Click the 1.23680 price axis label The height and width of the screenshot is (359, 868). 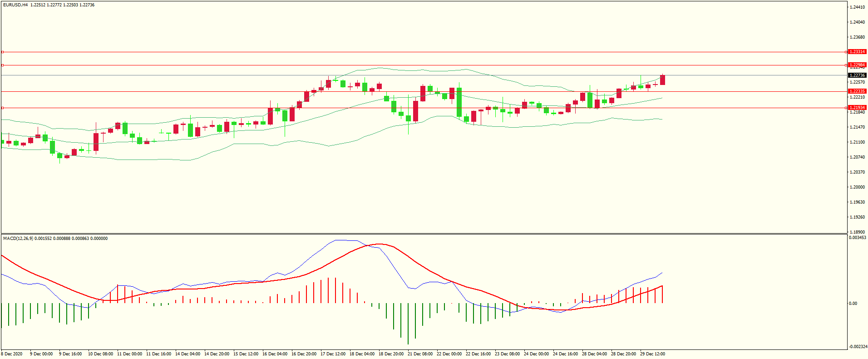[x=857, y=37]
